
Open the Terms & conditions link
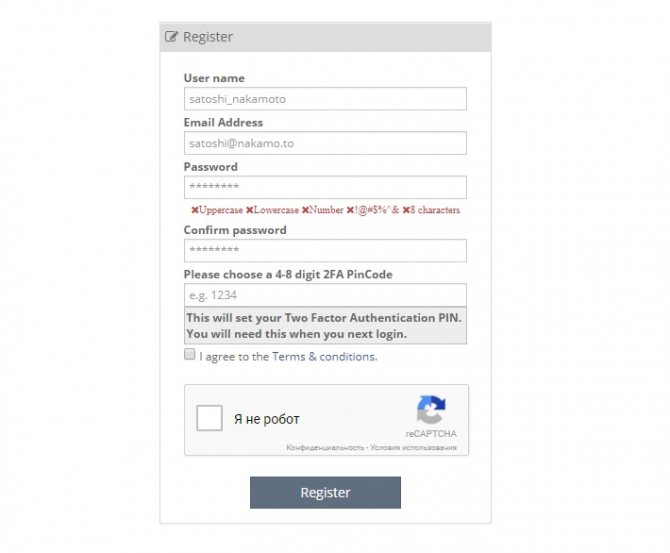click(324, 356)
